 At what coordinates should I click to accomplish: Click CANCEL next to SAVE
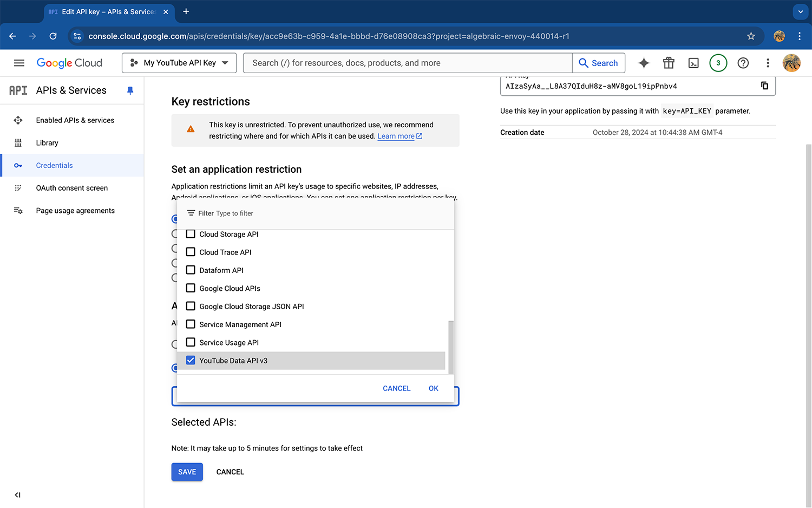[230, 472]
